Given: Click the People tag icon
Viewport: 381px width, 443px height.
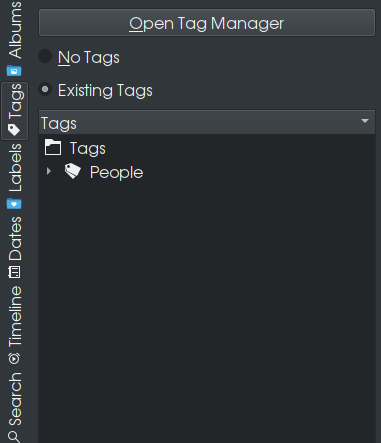Looking at the screenshot, I should [x=73, y=171].
